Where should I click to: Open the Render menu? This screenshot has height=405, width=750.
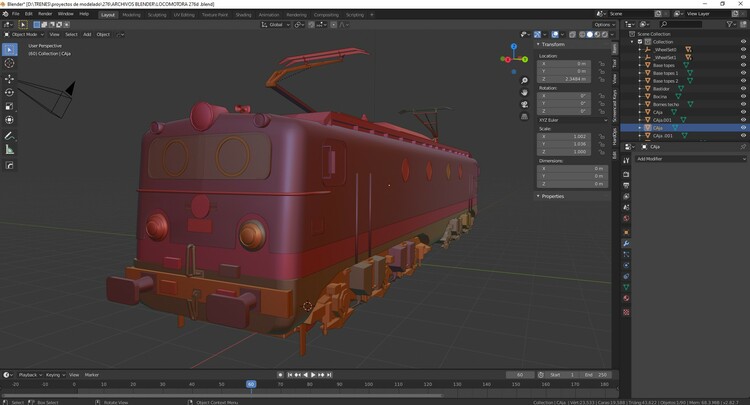(x=43, y=14)
